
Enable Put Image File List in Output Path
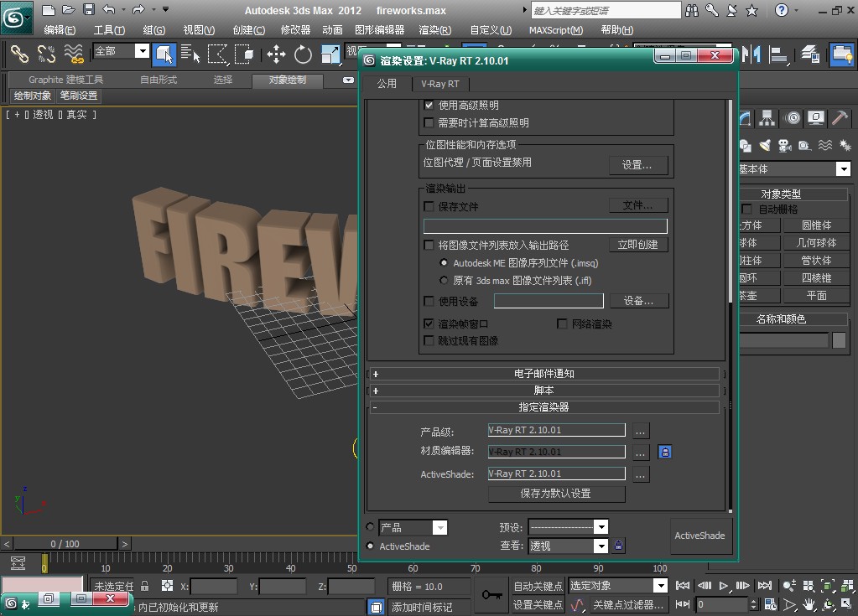click(x=429, y=245)
